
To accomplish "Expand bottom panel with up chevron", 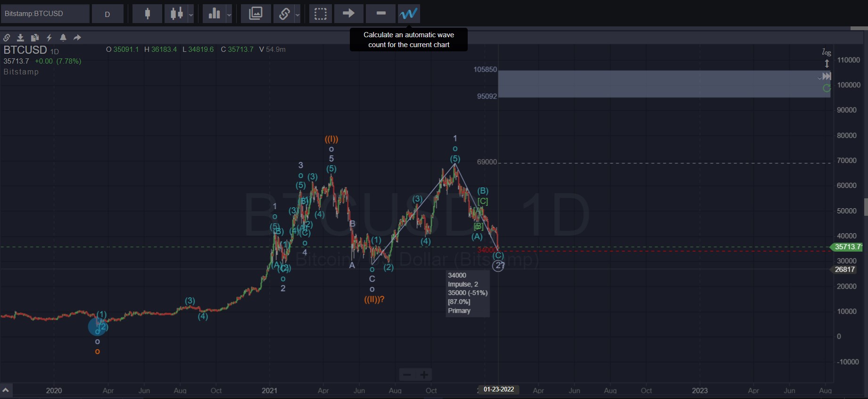I will click(6, 390).
